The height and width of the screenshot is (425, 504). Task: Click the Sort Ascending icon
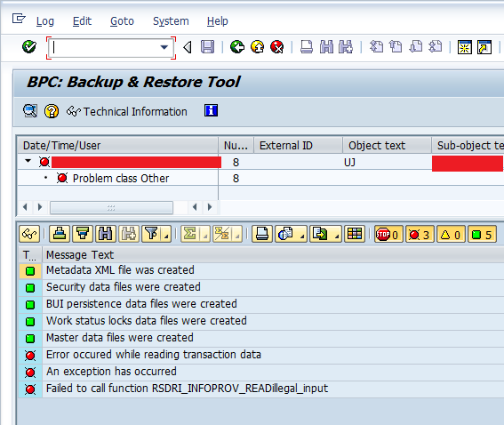pos(60,234)
